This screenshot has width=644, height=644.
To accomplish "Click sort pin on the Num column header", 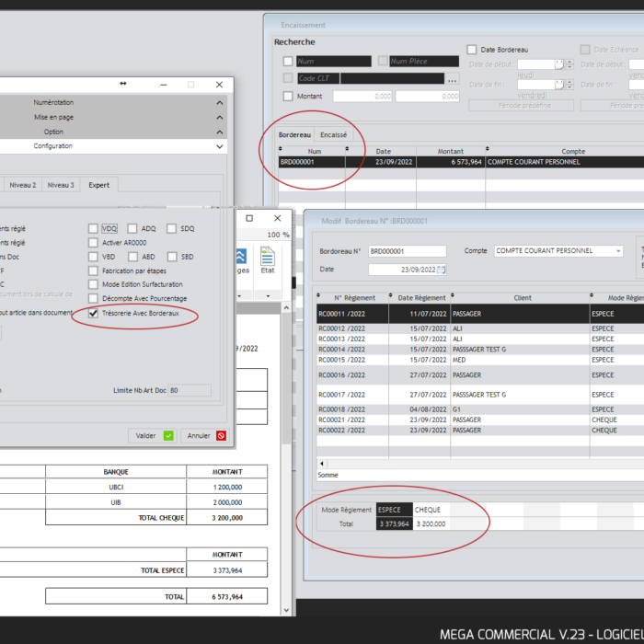I will (x=281, y=149).
